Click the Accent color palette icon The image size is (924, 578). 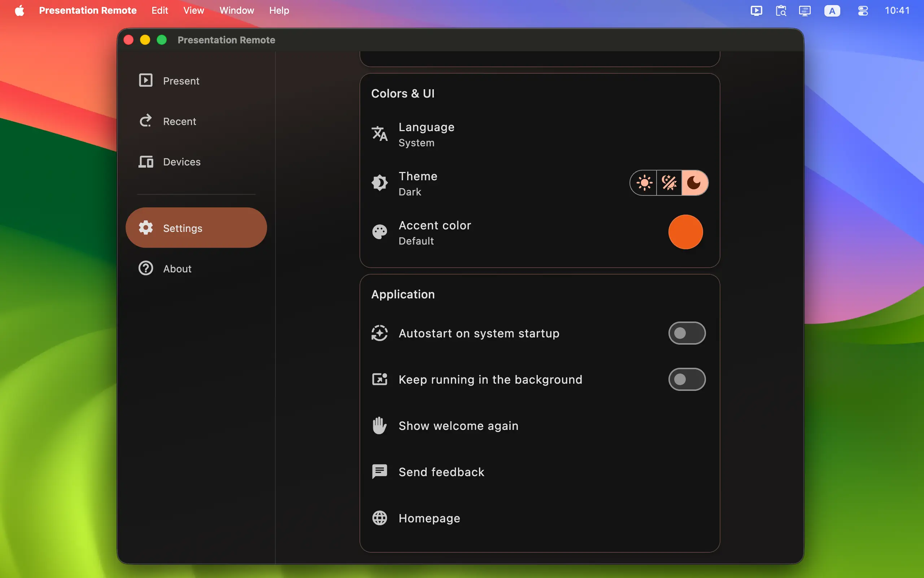[x=380, y=232]
